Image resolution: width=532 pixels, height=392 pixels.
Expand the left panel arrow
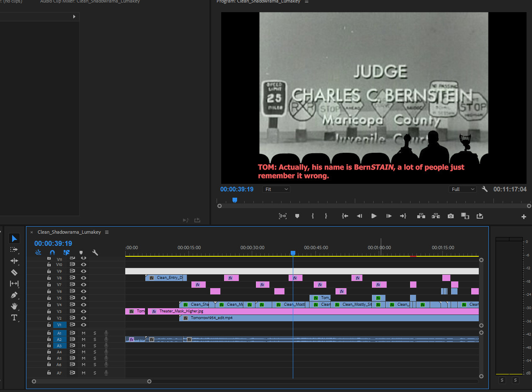74,17
